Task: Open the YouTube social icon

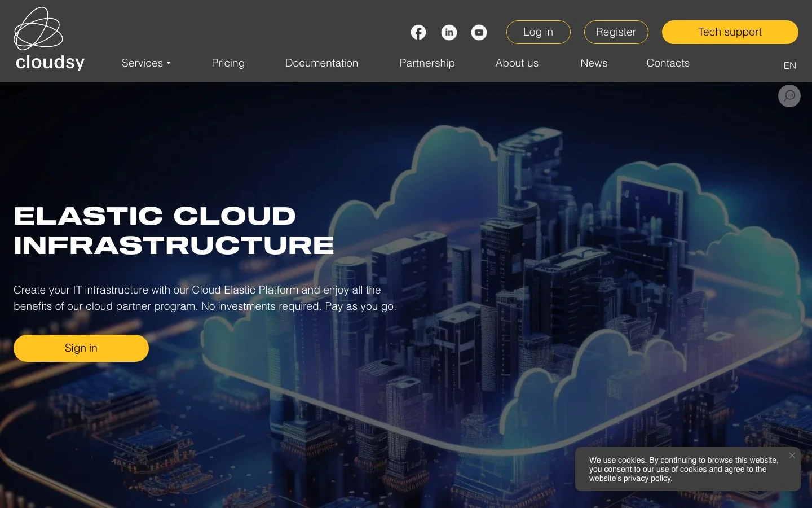Action: tap(479, 32)
